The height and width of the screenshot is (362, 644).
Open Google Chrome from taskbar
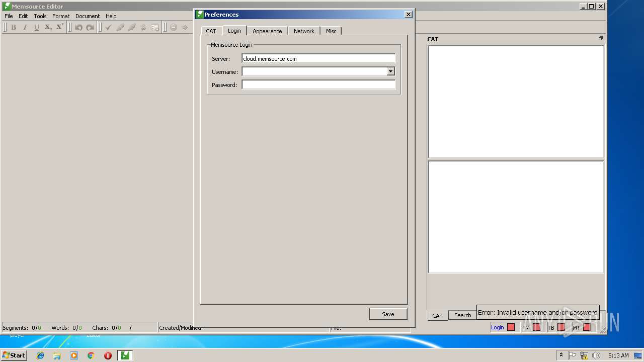pos(91,355)
